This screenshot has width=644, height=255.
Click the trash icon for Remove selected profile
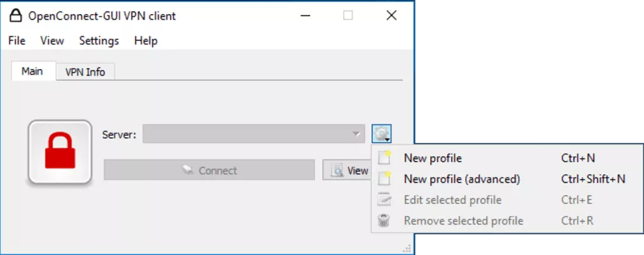coord(384,221)
